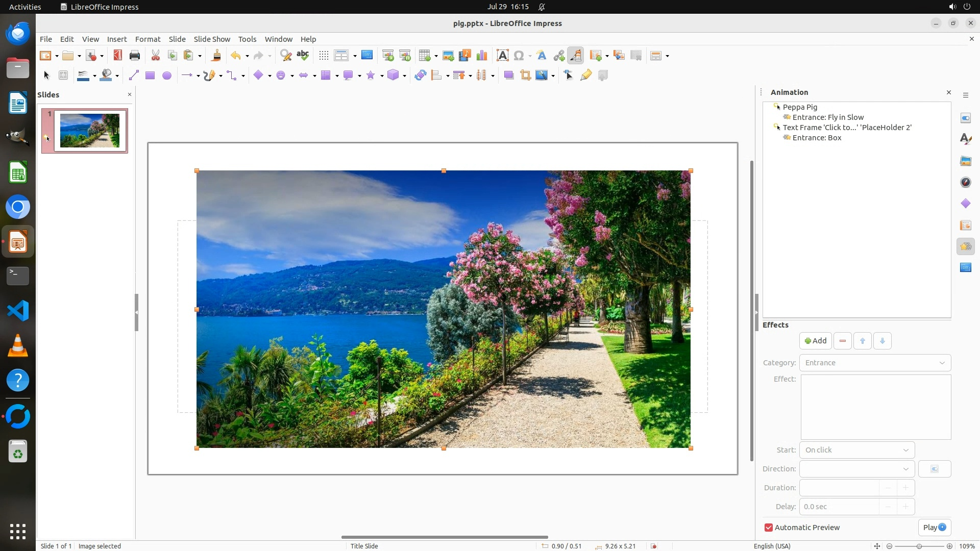Screen dimensions: 980x551
Task: Select the Ellipse shape tool
Action: 166,76
